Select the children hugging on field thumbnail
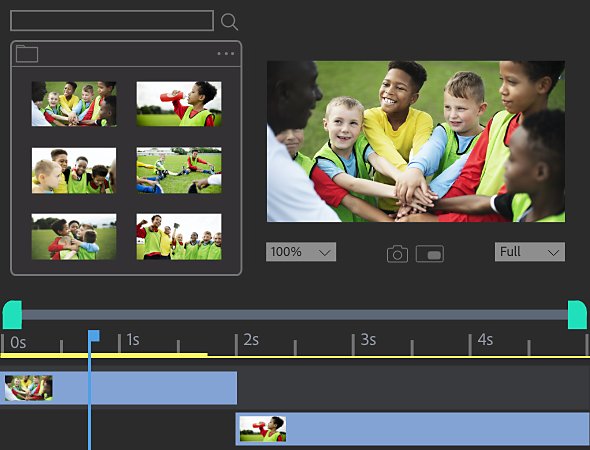This screenshot has height=450, width=590. click(x=74, y=237)
